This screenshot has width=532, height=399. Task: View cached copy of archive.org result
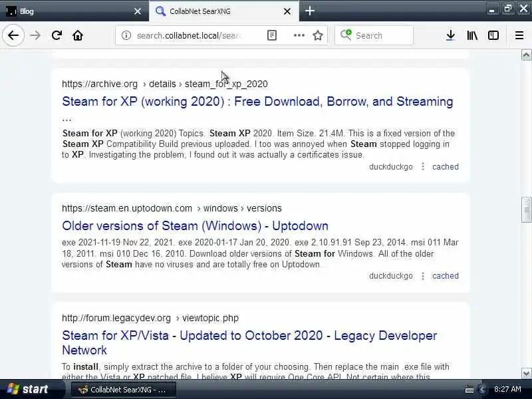pyautogui.click(x=445, y=167)
